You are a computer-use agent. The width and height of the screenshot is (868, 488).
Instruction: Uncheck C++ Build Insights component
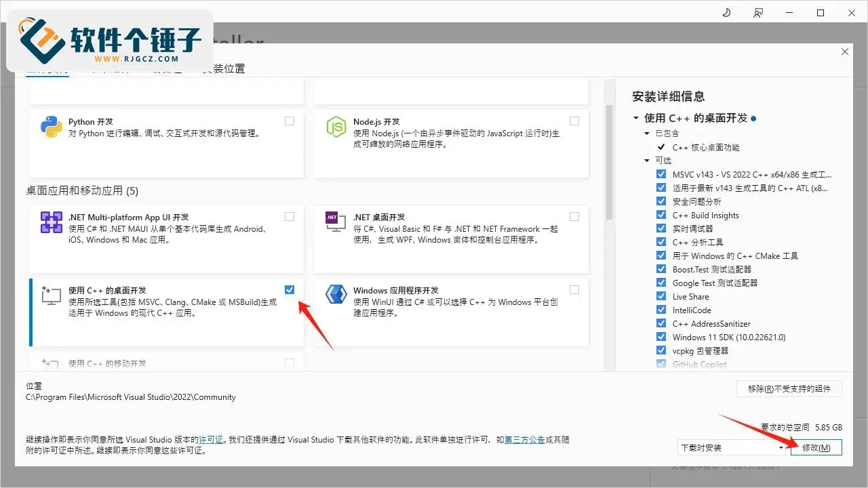click(x=661, y=215)
